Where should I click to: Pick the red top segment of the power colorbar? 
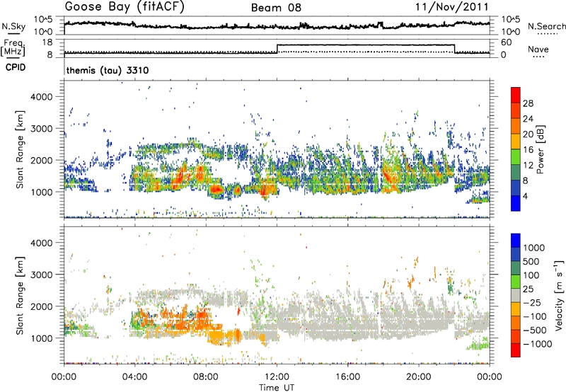point(516,96)
